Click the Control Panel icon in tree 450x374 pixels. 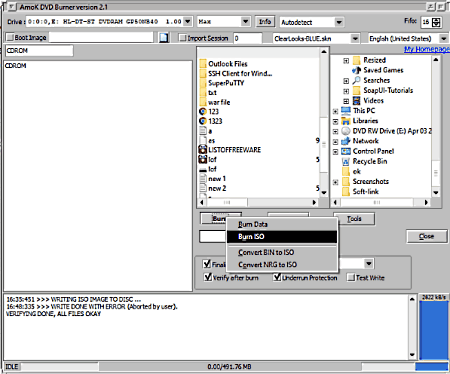click(x=346, y=151)
